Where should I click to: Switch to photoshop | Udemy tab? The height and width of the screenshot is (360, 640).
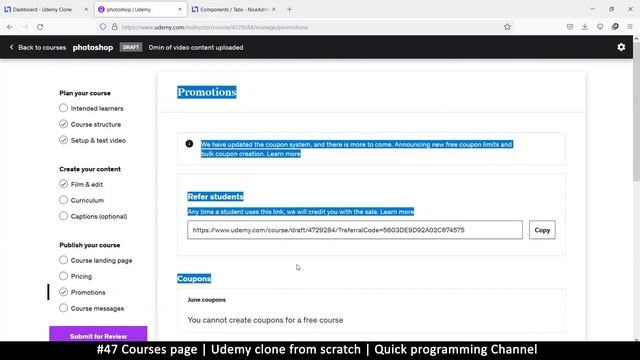pyautogui.click(x=141, y=9)
